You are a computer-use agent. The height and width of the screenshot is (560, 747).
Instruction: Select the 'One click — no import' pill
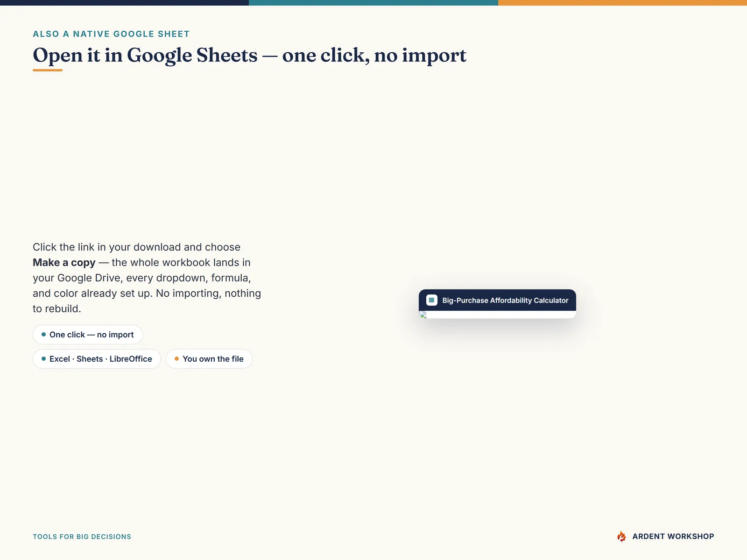click(87, 335)
